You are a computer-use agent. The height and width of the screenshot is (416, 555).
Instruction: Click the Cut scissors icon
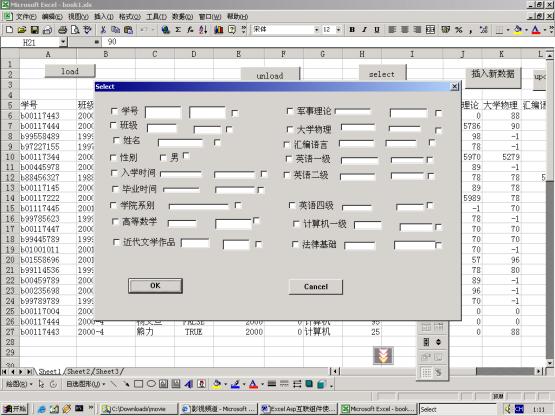point(103,30)
